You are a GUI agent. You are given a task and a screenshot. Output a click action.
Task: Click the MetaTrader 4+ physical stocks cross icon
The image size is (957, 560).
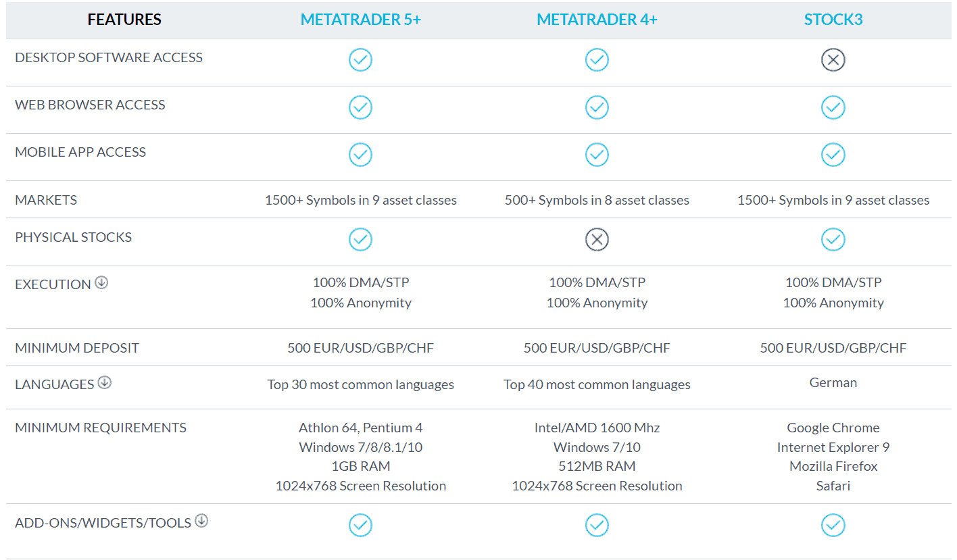click(597, 239)
